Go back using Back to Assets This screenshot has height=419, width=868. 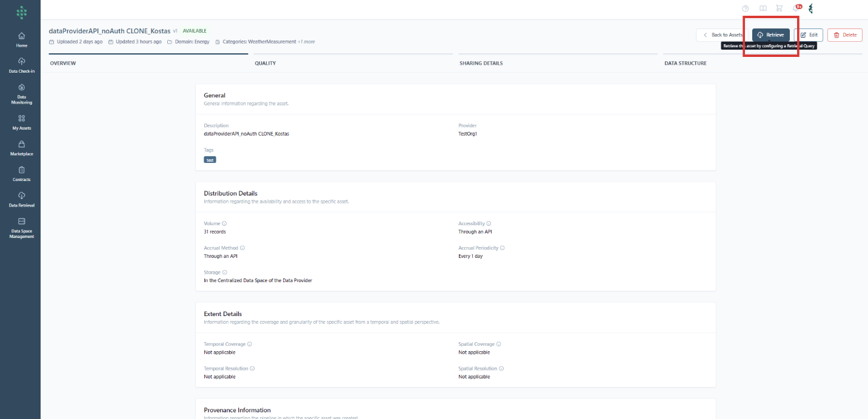coord(723,35)
